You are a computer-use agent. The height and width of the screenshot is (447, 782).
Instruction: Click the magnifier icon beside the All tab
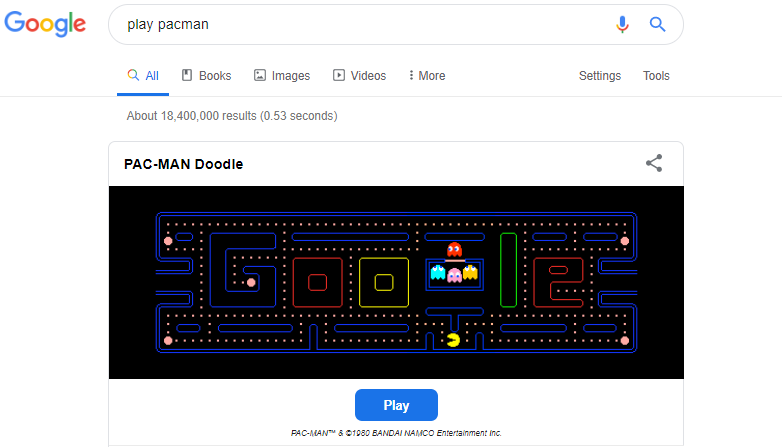[133, 75]
